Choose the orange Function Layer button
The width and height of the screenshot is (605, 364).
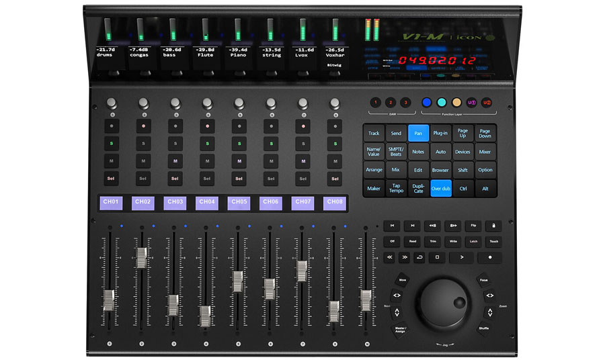pyautogui.click(x=456, y=103)
